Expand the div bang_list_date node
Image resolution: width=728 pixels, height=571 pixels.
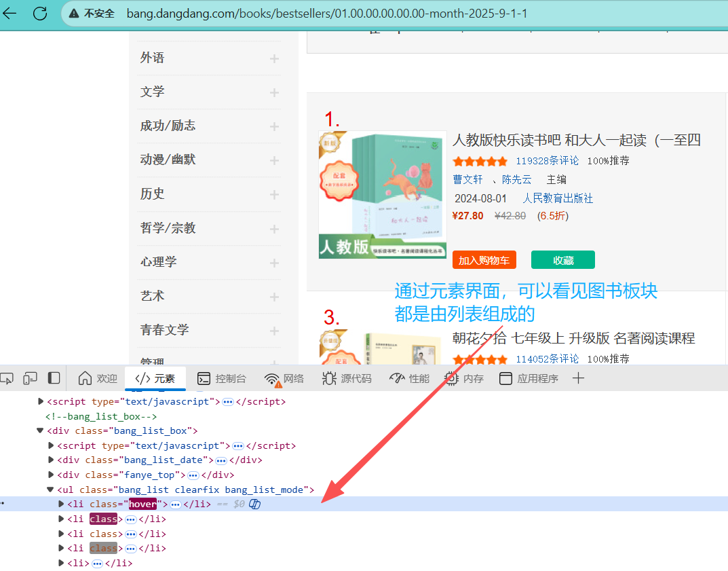point(51,460)
